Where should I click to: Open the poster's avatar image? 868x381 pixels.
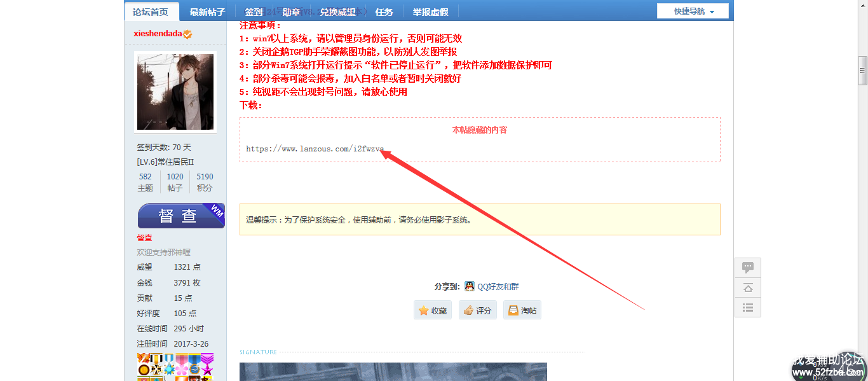pos(177,92)
